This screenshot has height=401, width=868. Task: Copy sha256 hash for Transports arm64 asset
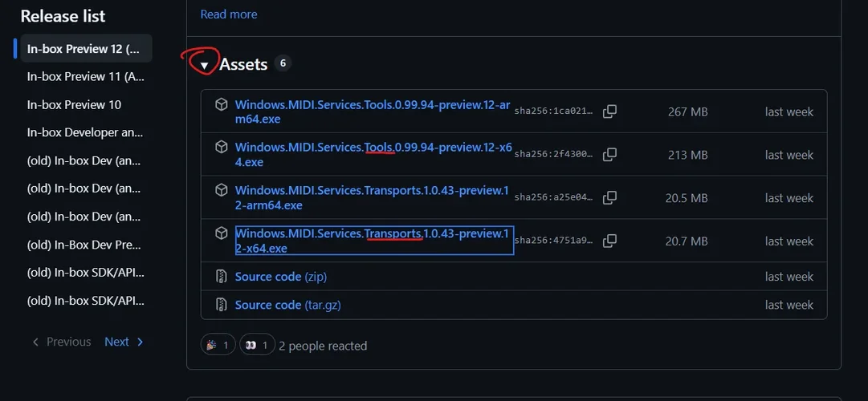tap(609, 197)
